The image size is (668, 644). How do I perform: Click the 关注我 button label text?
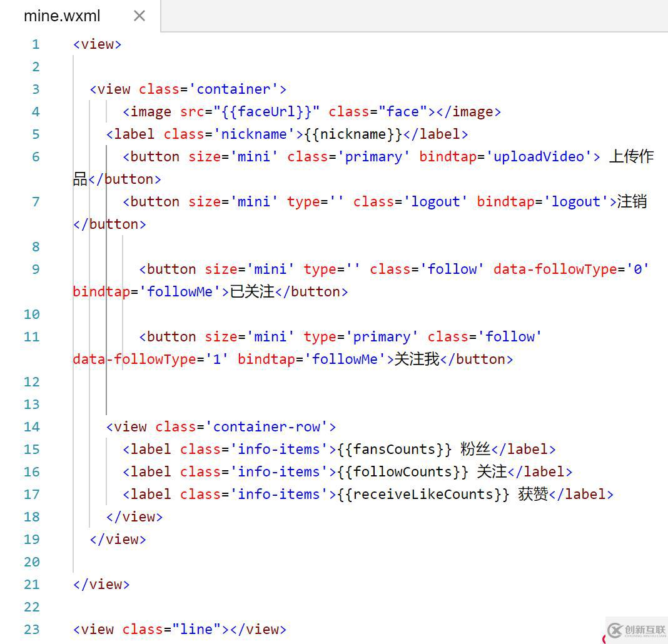pos(417,360)
